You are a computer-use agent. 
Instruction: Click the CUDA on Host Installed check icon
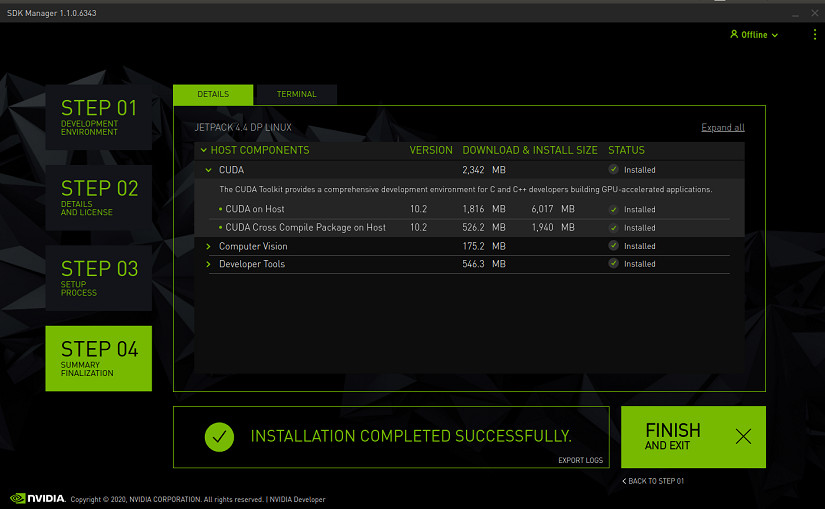coord(613,209)
